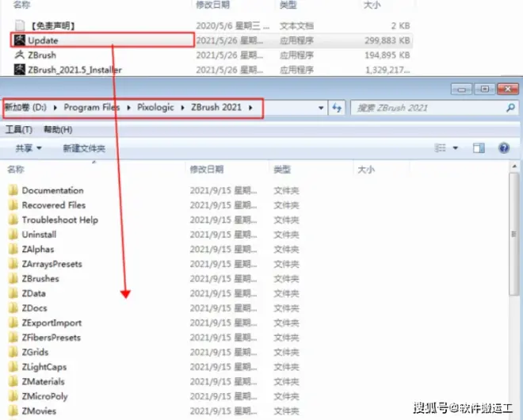
Task: Click the ZBrush_2021.5_Installer file icon
Action: (19, 70)
